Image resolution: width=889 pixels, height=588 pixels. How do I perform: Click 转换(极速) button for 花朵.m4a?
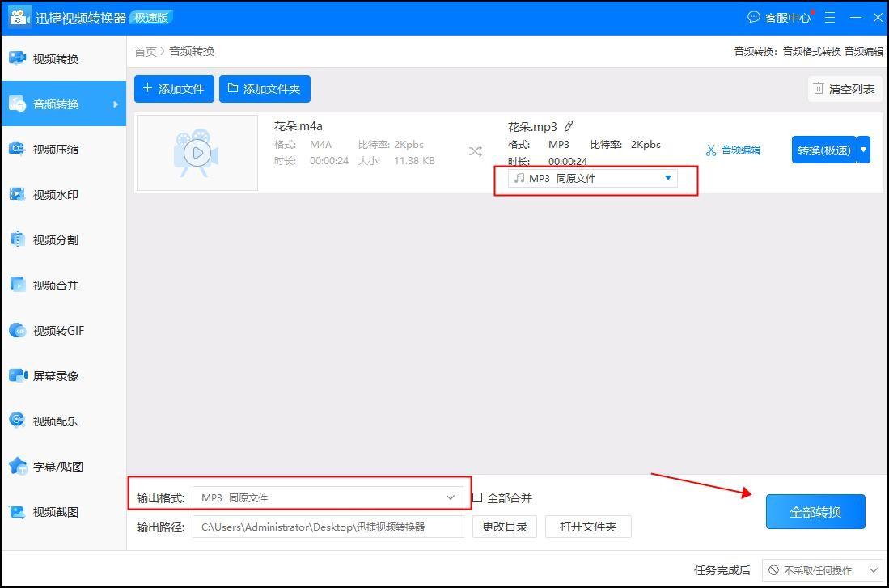tap(823, 150)
